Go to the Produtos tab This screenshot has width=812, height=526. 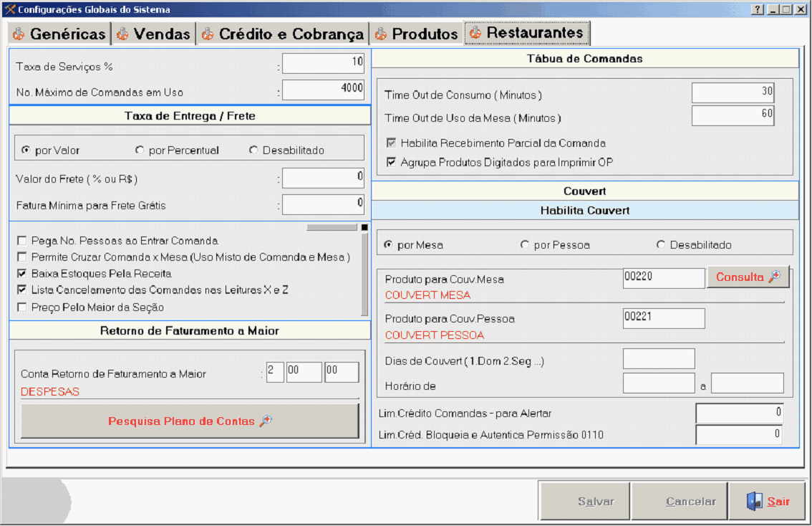tap(416, 34)
